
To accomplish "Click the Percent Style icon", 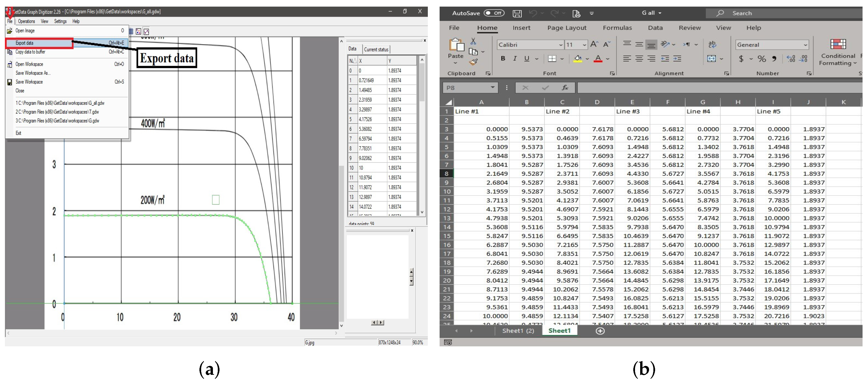I will tap(762, 59).
